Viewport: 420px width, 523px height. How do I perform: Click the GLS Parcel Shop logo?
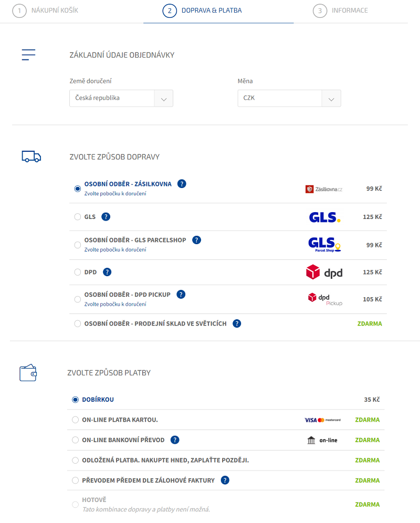(324, 245)
